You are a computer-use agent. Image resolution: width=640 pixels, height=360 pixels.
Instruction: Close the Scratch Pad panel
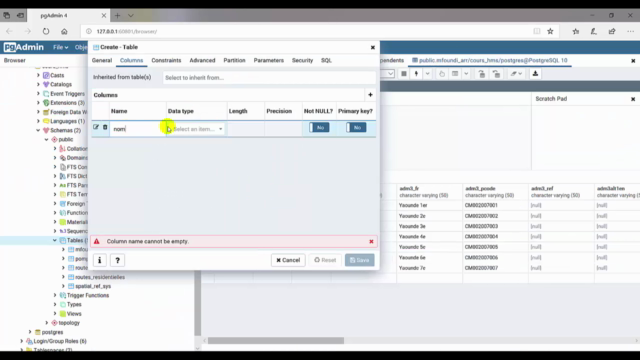[633, 99]
